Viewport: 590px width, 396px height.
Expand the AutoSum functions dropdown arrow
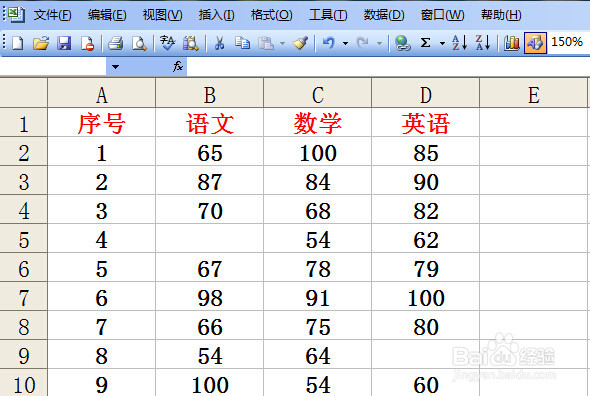click(x=442, y=44)
